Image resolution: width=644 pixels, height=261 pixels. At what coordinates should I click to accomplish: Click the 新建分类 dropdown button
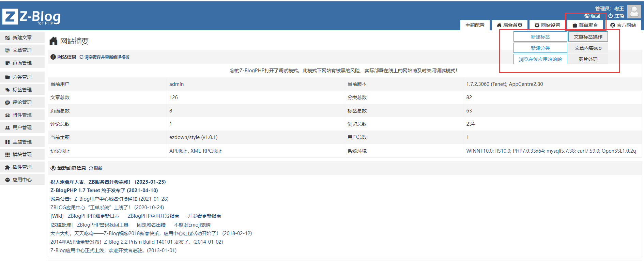point(540,48)
